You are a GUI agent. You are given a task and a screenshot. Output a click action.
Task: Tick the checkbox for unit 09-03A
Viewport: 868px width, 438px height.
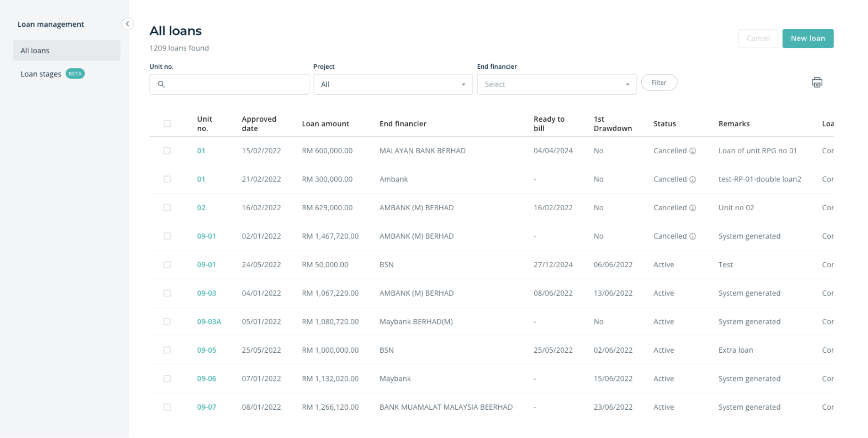click(x=167, y=322)
